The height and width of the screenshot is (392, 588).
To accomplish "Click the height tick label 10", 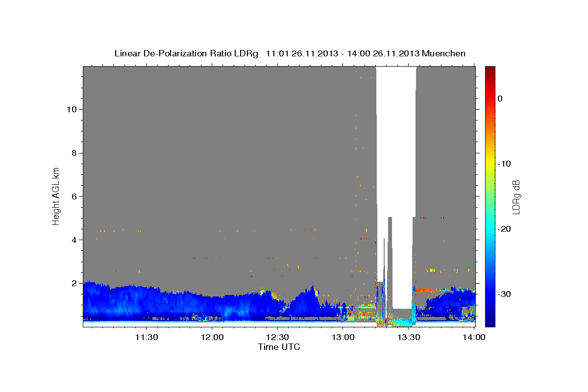I will 72,109.
